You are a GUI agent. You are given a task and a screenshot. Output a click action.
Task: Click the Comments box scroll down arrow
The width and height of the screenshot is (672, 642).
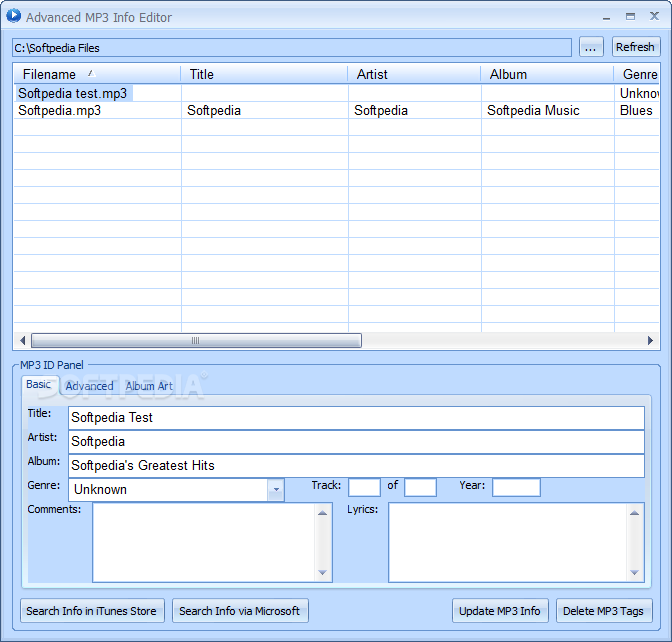(x=323, y=573)
